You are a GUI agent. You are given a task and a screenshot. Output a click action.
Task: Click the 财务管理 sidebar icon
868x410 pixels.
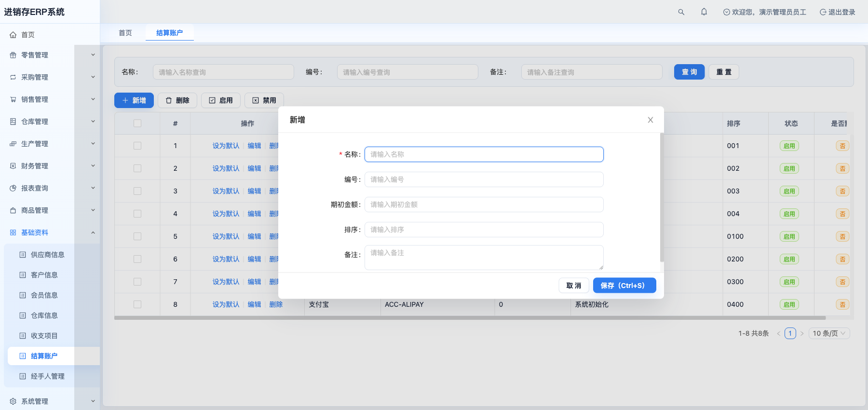[13, 166]
